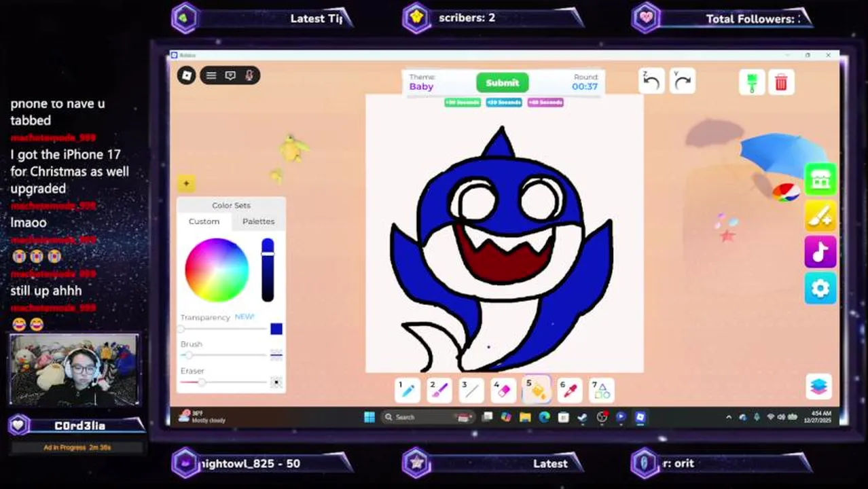Toggle the muted microphone icon
868x489 pixels.
point(249,75)
